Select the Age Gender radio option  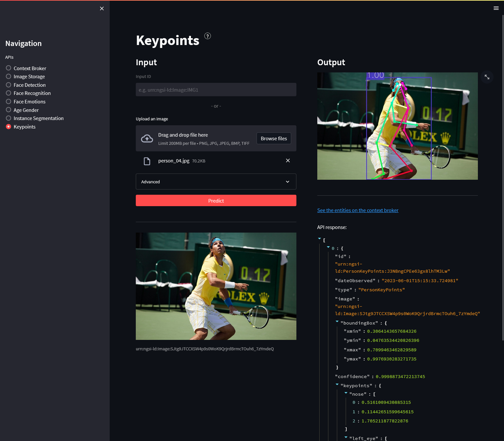coord(22,110)
